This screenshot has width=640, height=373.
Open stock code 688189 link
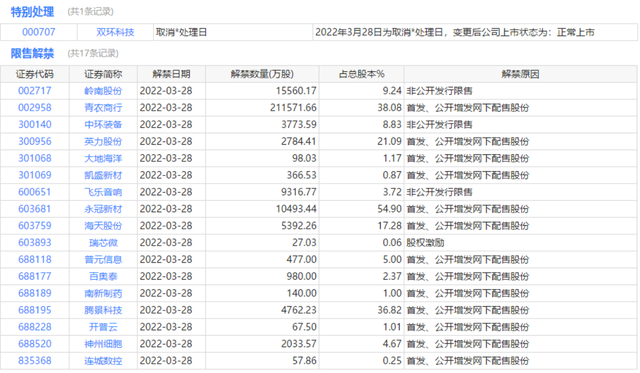coord(35,293)
